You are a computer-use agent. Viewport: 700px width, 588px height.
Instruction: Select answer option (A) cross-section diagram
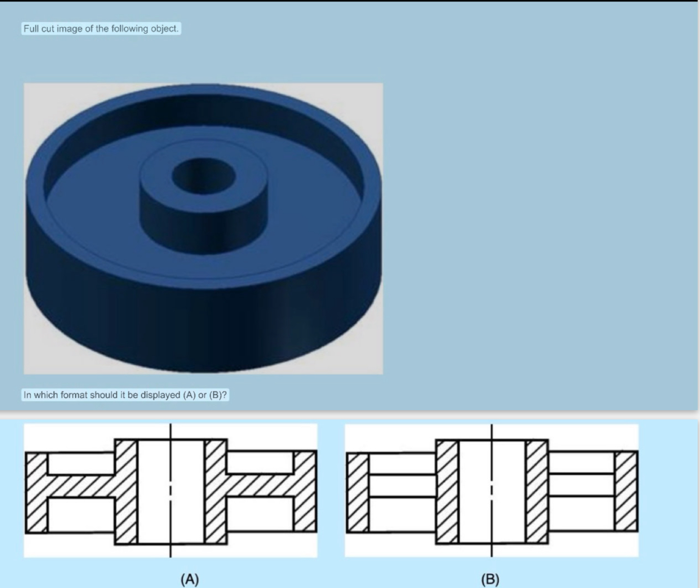pos(171,490)
